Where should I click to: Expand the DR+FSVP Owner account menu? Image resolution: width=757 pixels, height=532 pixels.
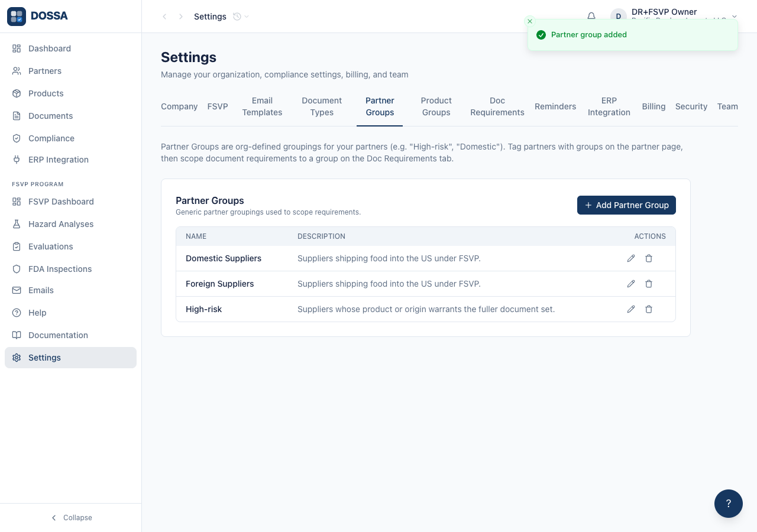pos(735,17)
